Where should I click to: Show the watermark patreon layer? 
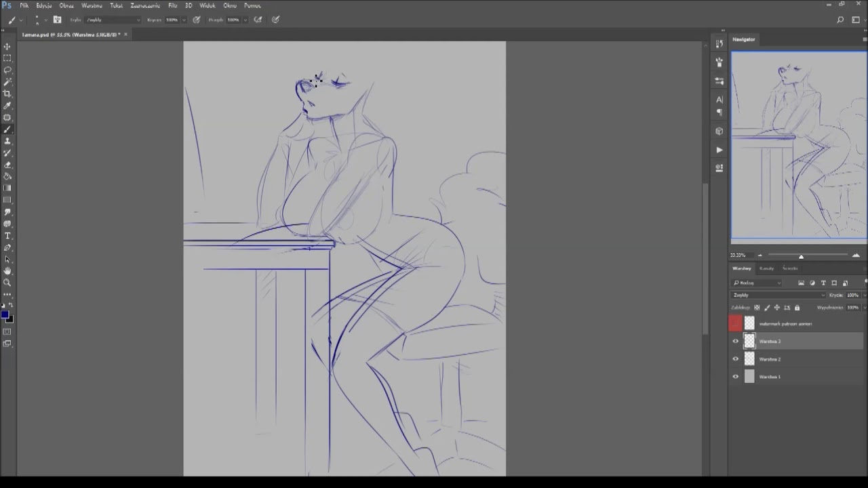[x=736, y=324]
